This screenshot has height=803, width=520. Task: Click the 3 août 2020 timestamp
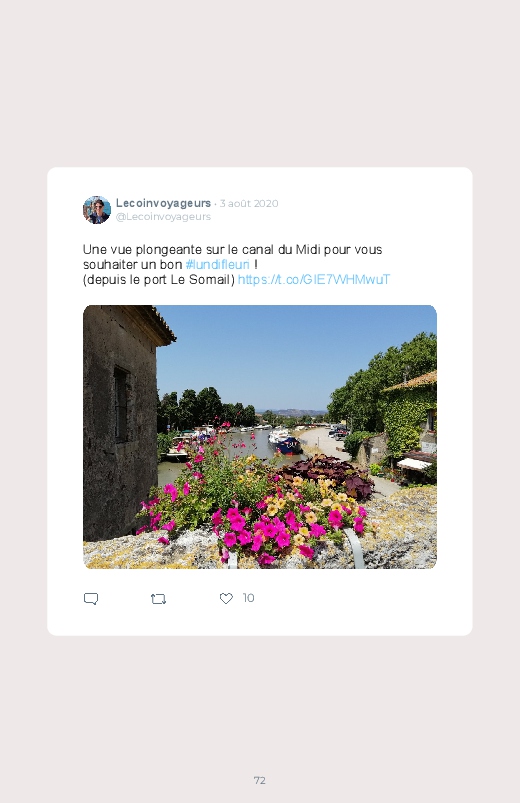249,203
